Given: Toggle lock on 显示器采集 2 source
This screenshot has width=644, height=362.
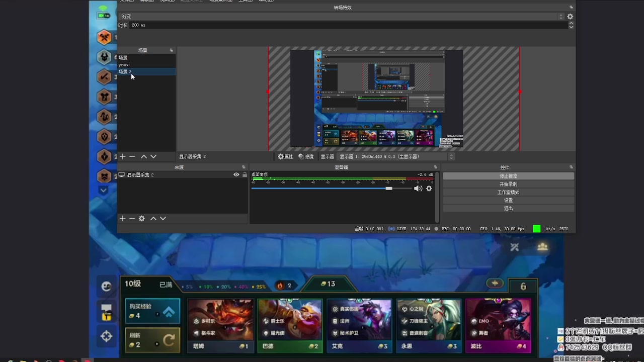Looking at the screenshot, I should click(245, 174).
